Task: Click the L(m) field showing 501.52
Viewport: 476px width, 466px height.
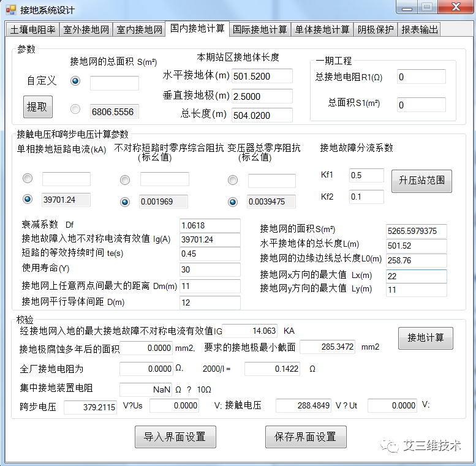Action: pos(416,246)
